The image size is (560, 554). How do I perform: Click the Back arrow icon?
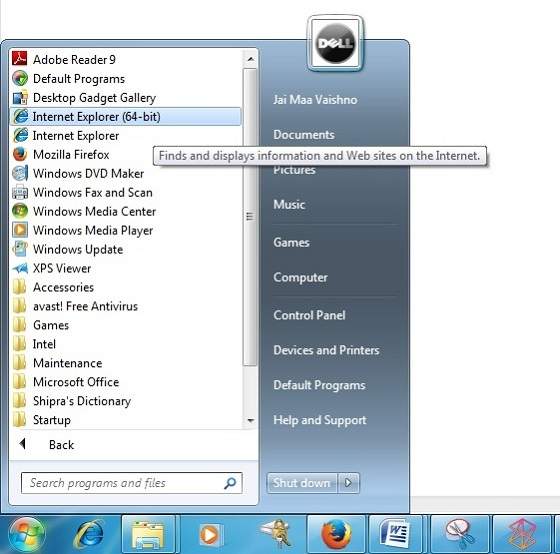(x=23, y=444)
